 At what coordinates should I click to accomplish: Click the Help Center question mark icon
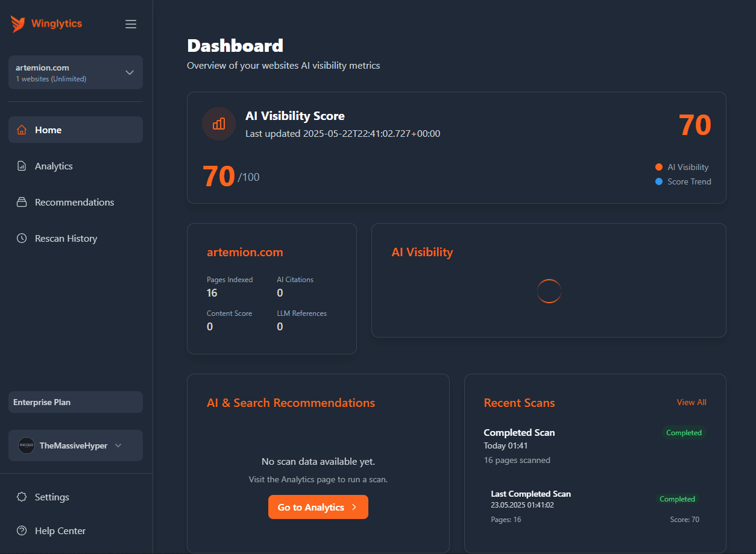pos(22,530)
